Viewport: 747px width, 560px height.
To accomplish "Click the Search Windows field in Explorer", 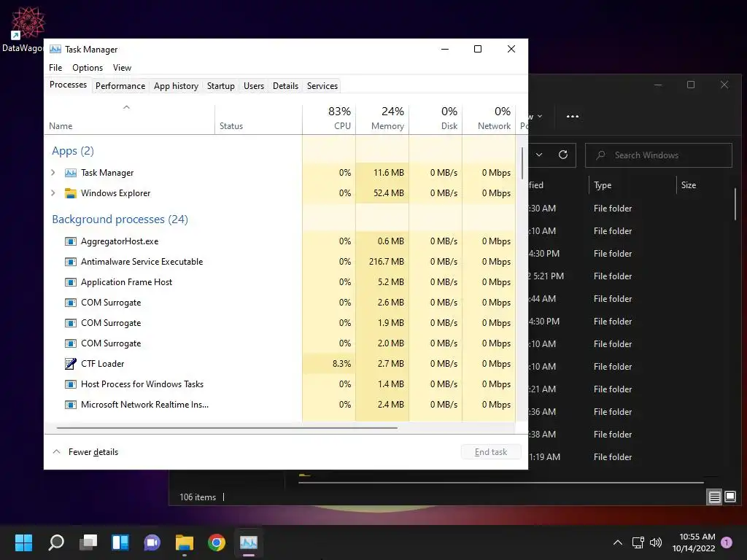I will [659, 155].
